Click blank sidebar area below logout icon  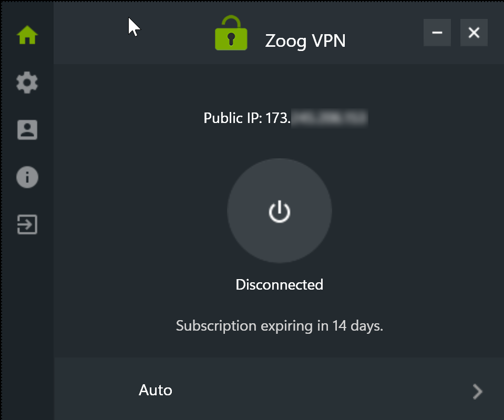click(27, 322)
